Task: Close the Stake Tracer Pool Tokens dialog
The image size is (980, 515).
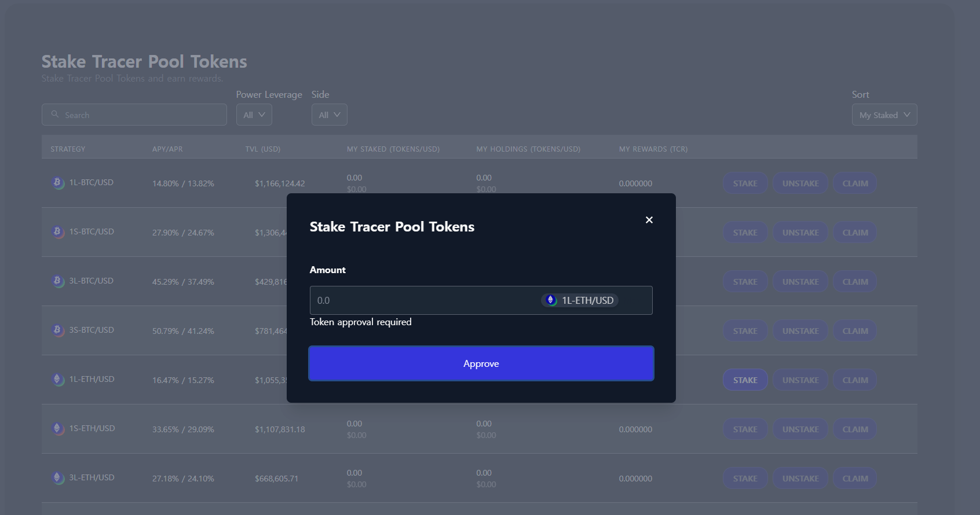Action: pyautogui.click(x=649, y=220)
